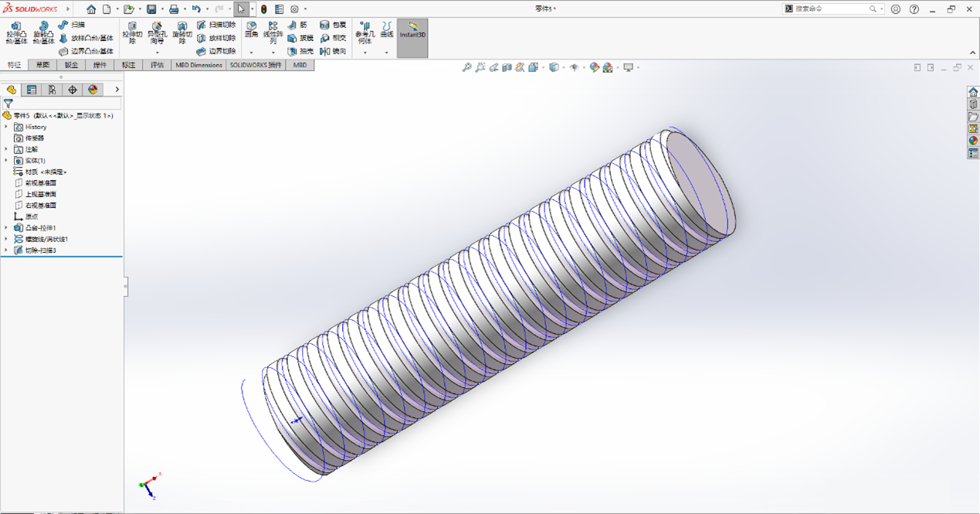Click the Help question mark button
The width and height of the screenshot is (980, 514).
(914, 9)
